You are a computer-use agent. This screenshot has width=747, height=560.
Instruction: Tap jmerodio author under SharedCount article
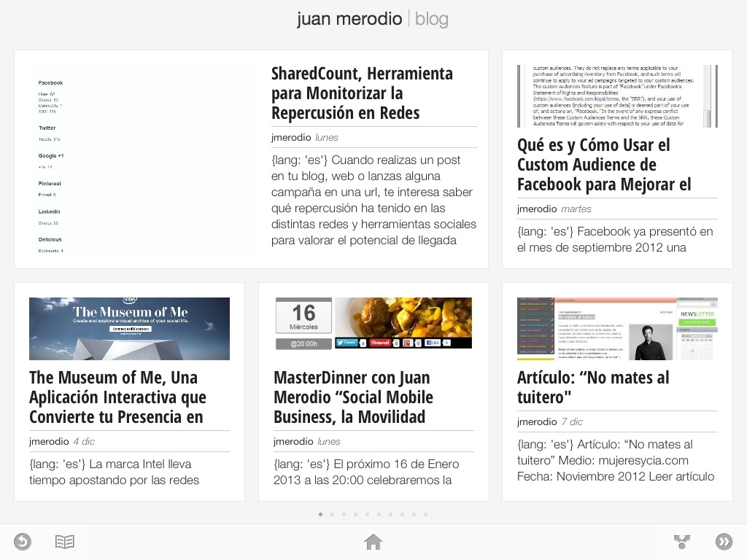point(291,138)
